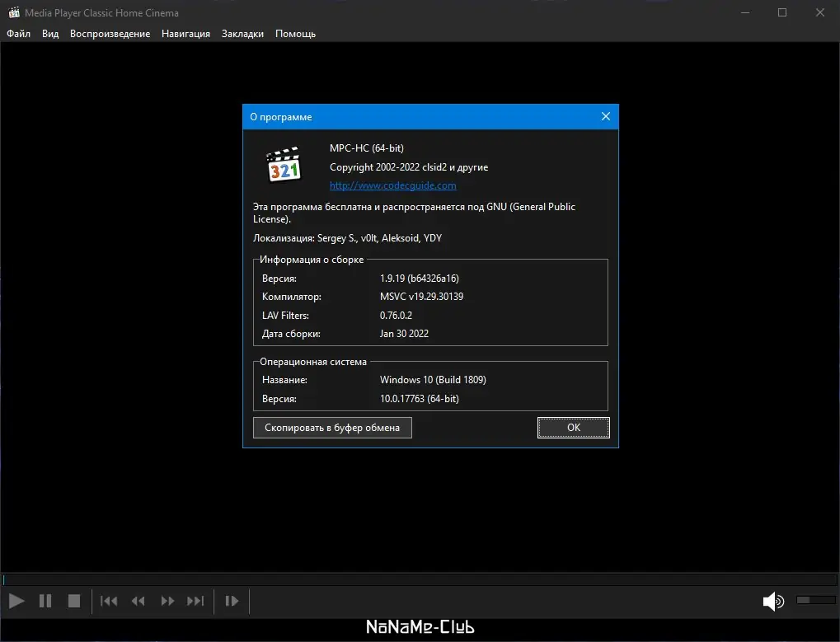
Task: Click the GNU license description text
Action: tap(414, 213)
